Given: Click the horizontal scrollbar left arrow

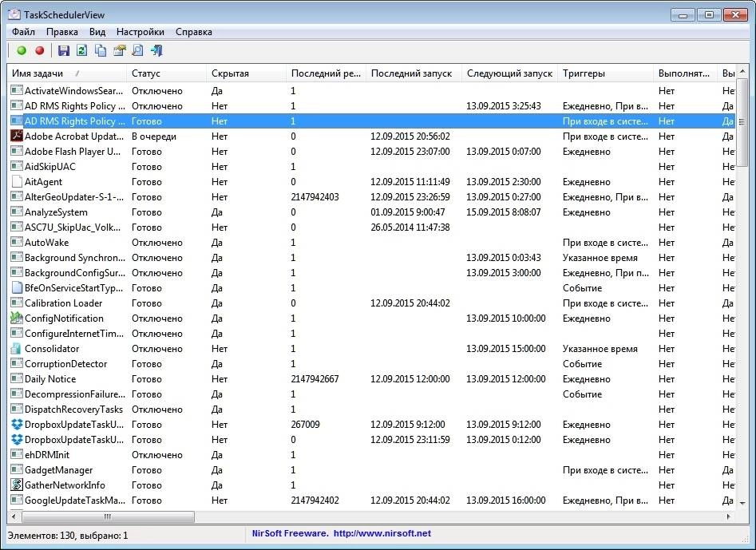Looking at the screenshot, I should point(14,516).
